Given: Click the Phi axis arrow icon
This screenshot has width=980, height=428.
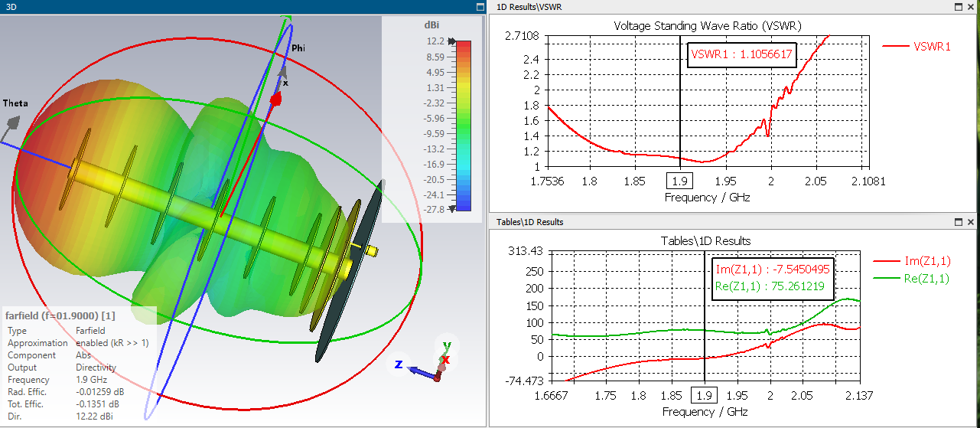Looking at the screenshot, I should tap(282, 73).
